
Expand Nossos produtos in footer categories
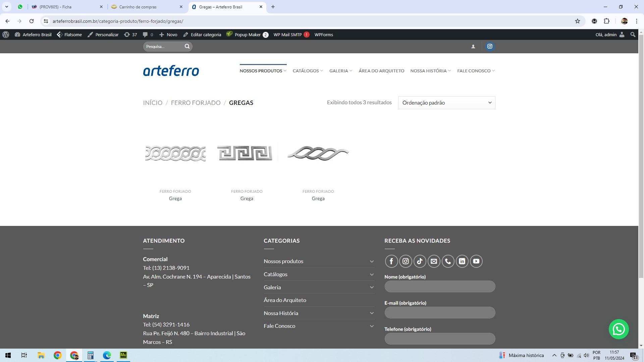click(x=372, y=261)
